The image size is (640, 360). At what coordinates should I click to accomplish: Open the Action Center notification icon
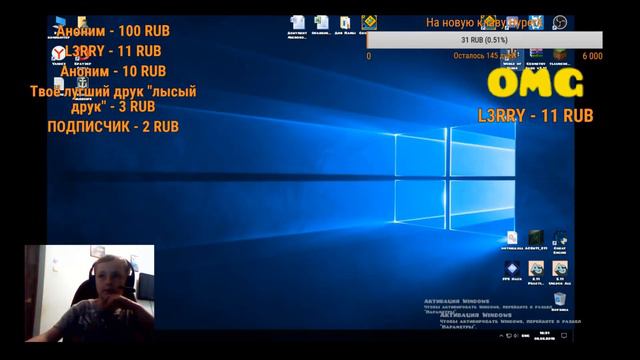click(x=564, y=336)
